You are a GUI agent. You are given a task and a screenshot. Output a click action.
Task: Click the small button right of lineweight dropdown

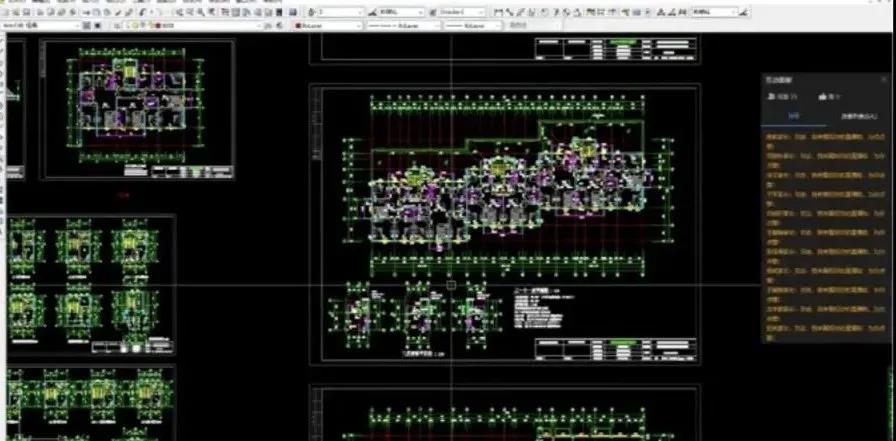point(518,26)
